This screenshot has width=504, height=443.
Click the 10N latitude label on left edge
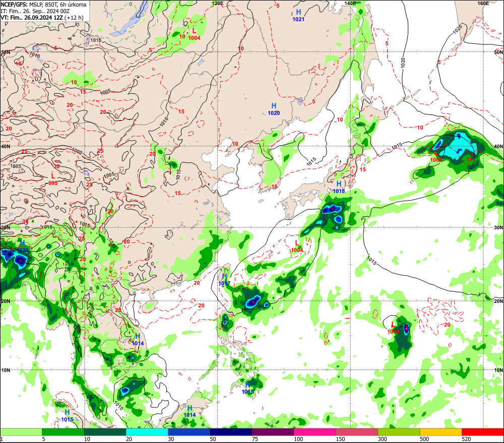[x=6, y=370]
